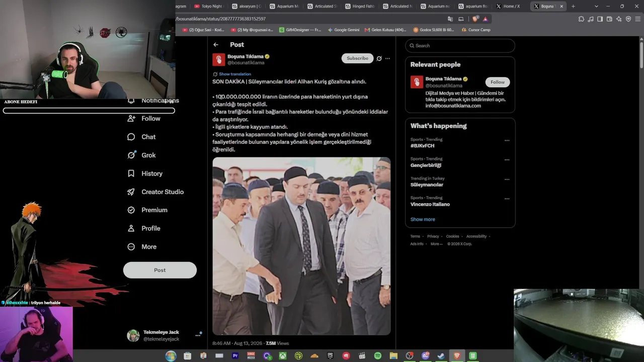Viewport: 644px width, 362px height.
Task: Subscribe to Boşuna Tıklama
Action: [358, 58]
